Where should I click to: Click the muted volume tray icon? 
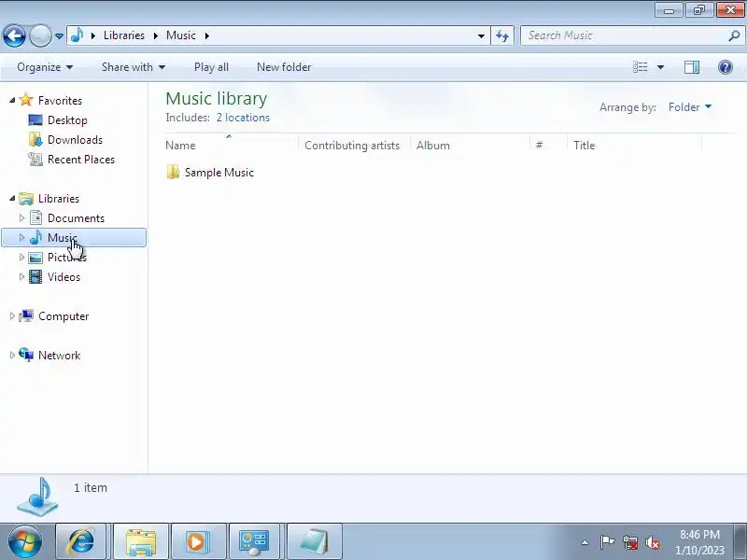click(652, 542)
